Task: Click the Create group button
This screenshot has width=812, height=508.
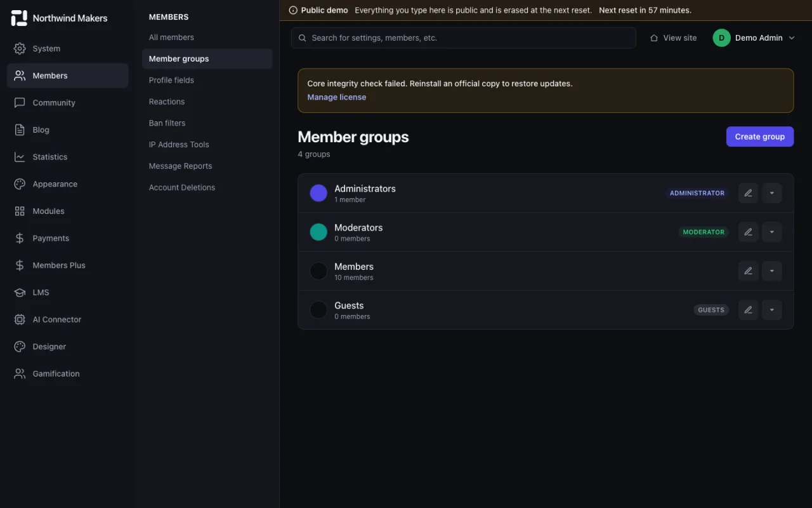Action: coord(759,137)
